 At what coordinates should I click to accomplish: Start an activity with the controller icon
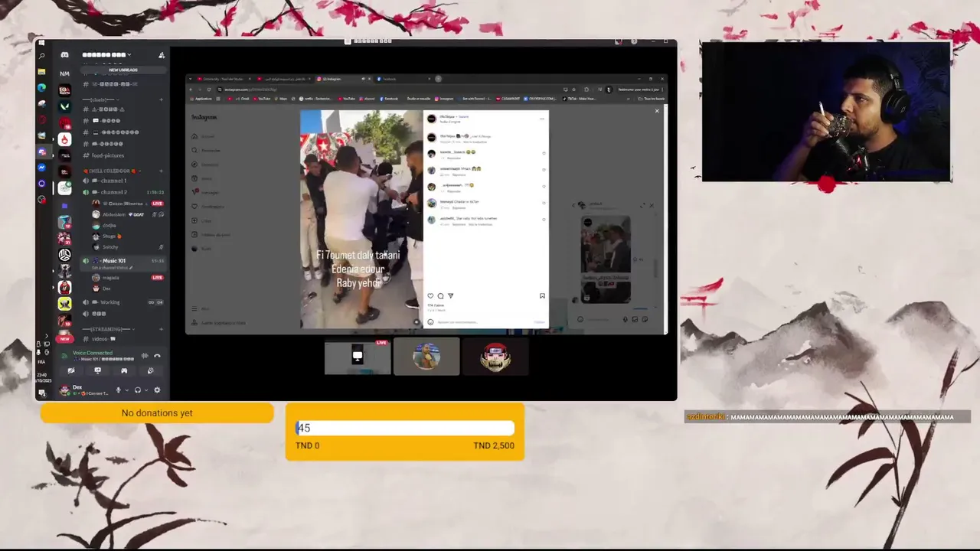tap(124, 370)
